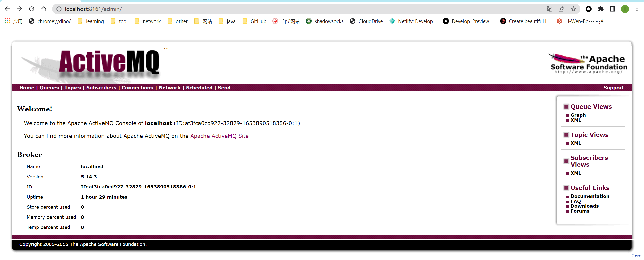Select the uptime '1 hour 29 minutes'
644x260 pixels.
[104, 197]
